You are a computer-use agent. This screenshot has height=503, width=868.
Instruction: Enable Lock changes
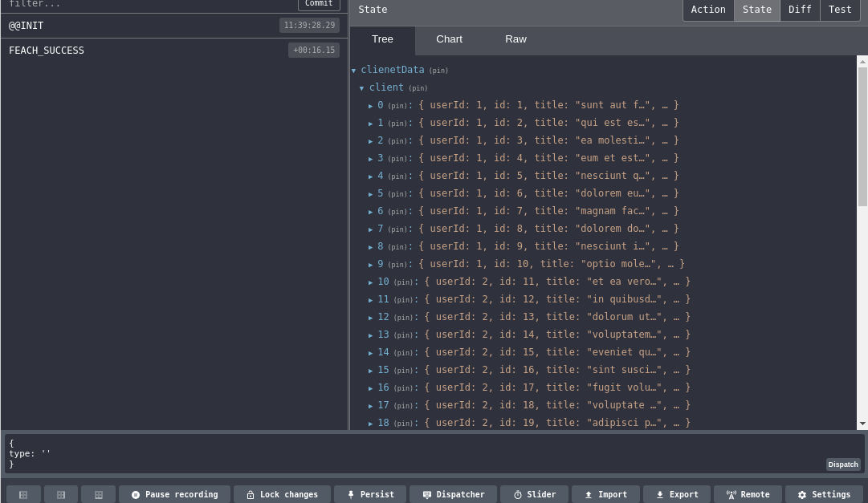(282, 494)
